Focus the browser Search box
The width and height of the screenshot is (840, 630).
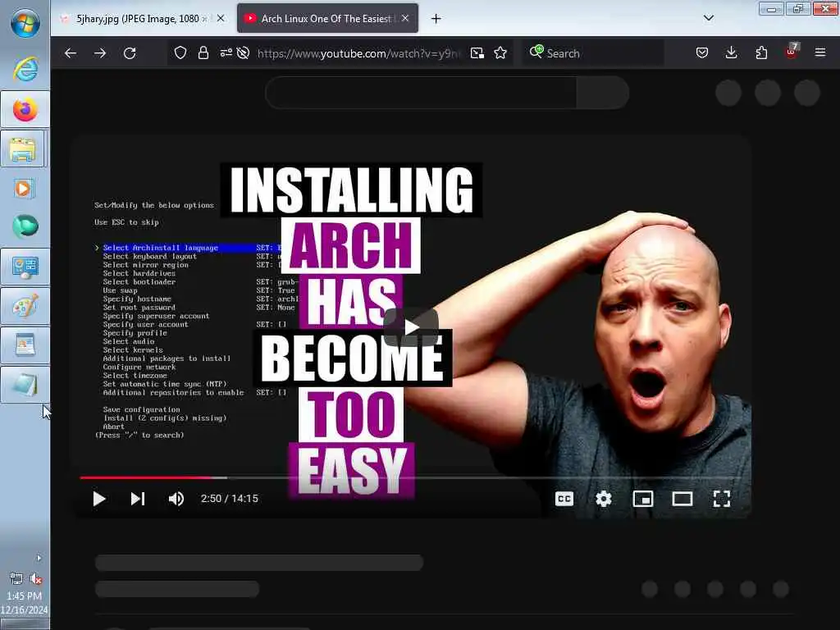click(x=592, y=53)
